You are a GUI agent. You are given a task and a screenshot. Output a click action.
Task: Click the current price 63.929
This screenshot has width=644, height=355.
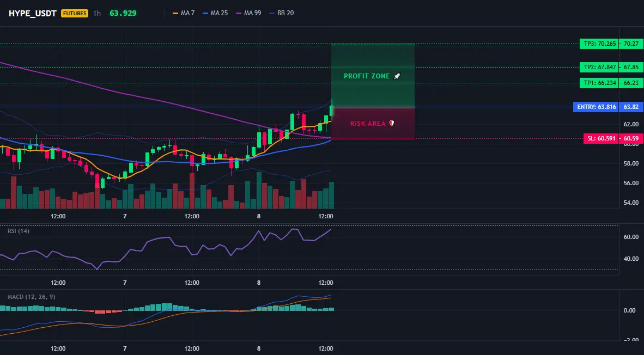[x=123, y=13]
